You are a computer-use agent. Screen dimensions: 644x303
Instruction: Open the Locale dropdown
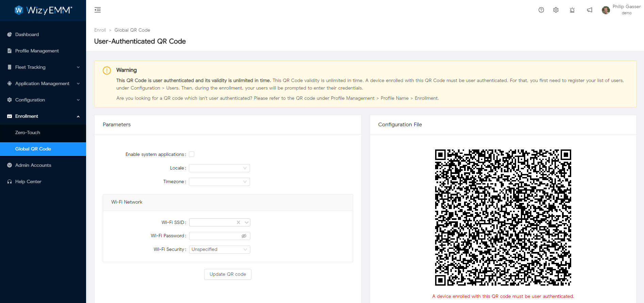click(219, 168)
